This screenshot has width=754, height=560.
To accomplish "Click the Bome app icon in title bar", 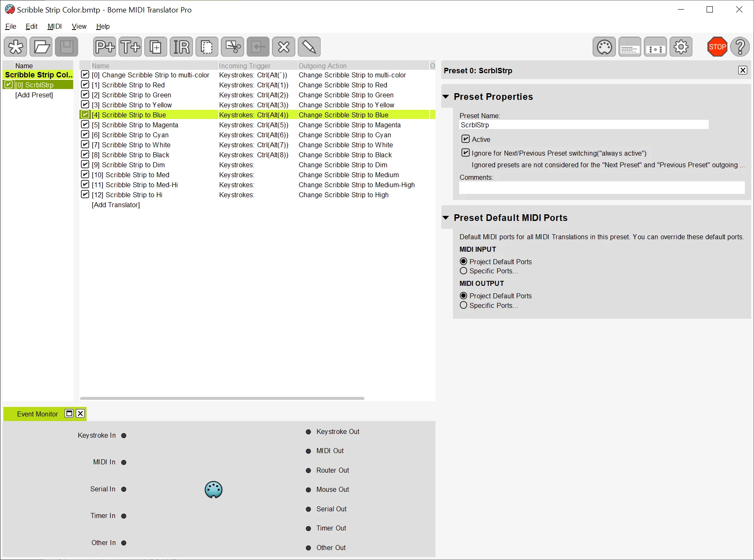I will click(10, 9).
